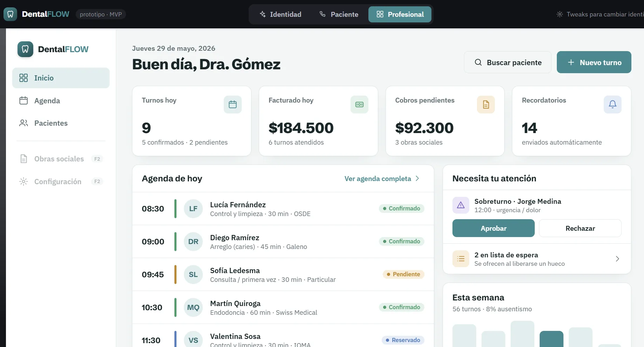
Task: Click the DentalFLOW tooth logo in top bar
Action: [10, 14]
